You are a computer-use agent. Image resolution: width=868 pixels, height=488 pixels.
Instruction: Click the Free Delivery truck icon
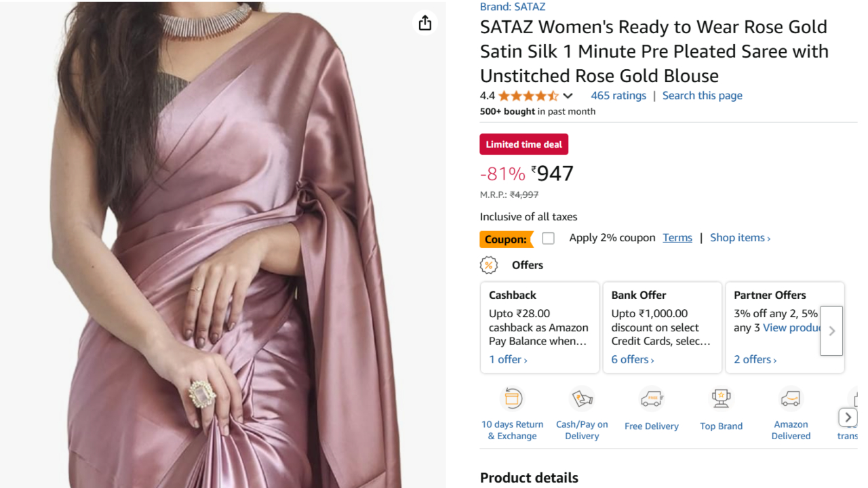(652, 399)
